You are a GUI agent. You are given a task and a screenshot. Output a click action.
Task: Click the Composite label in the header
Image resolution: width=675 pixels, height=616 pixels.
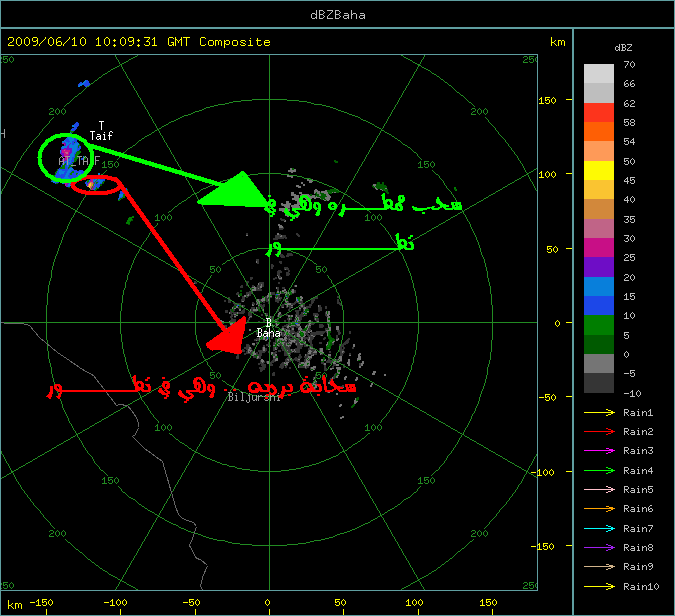click(x=235, y=42)
